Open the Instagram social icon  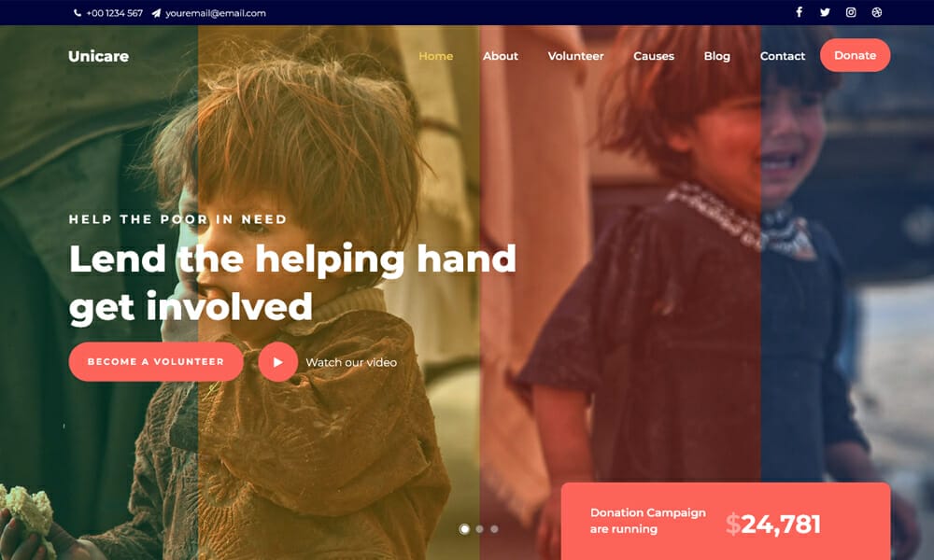pos(851,12)
